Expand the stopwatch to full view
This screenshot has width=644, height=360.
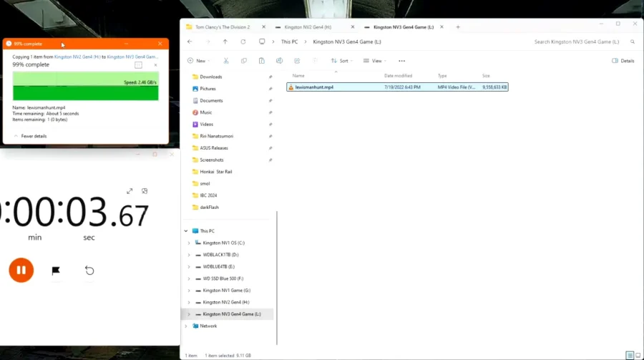tap(130, 191)
